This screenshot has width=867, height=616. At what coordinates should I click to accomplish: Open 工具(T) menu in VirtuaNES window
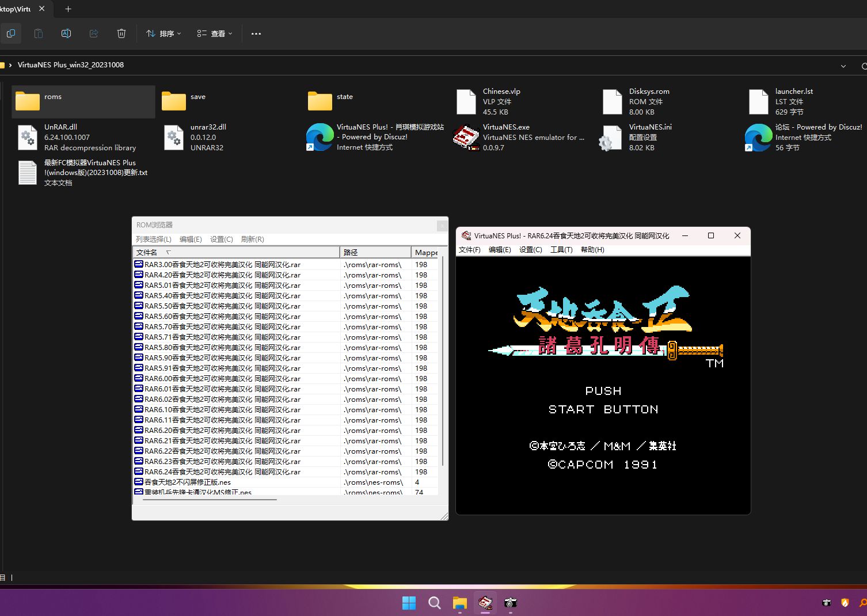pos(561,250)
